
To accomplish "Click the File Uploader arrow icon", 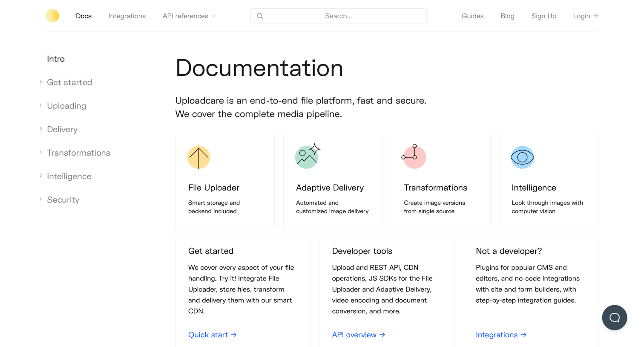I will click(x=199, y=157).
